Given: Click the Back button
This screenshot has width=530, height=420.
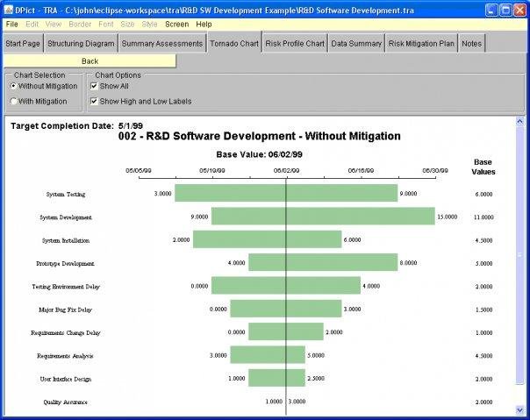Looking at the screenshot, I should coord(90,61).
